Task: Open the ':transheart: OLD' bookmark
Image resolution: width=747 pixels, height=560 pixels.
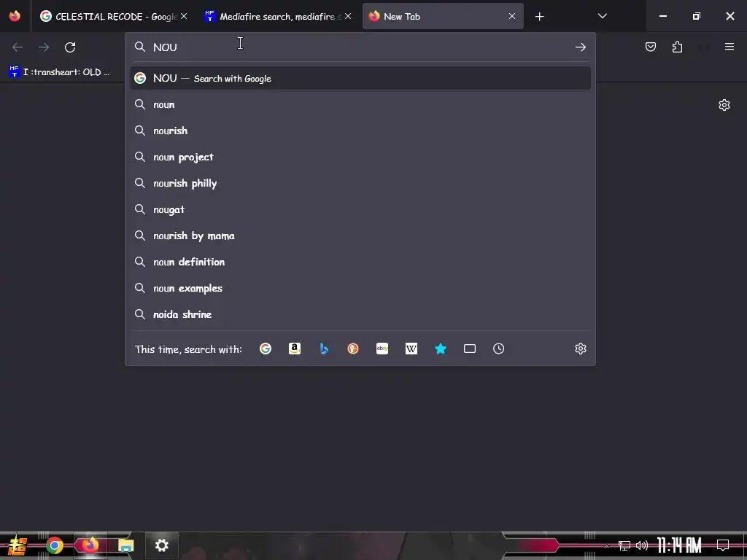Action: click(60, 72)
